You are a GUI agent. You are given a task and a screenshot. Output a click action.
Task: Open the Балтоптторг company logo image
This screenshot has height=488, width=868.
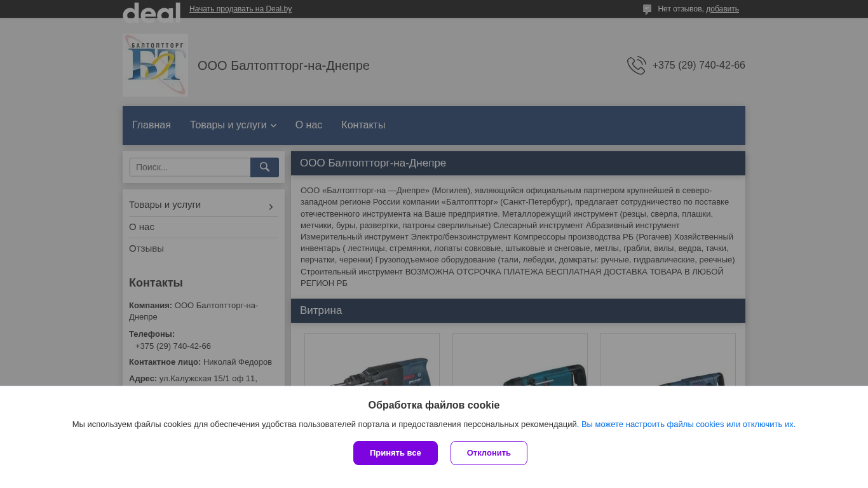point(155,65)
